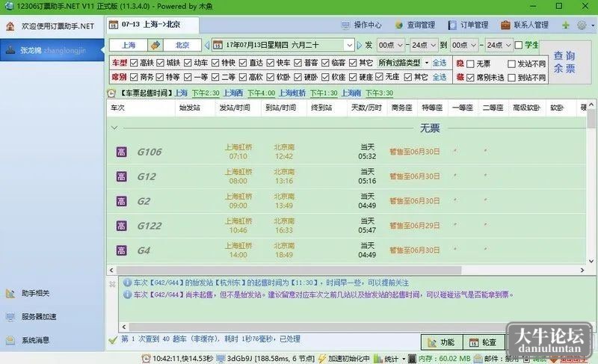Screen dimensions: 598x364
Task: Open the settings gear icon
Action: click(582, 25)
